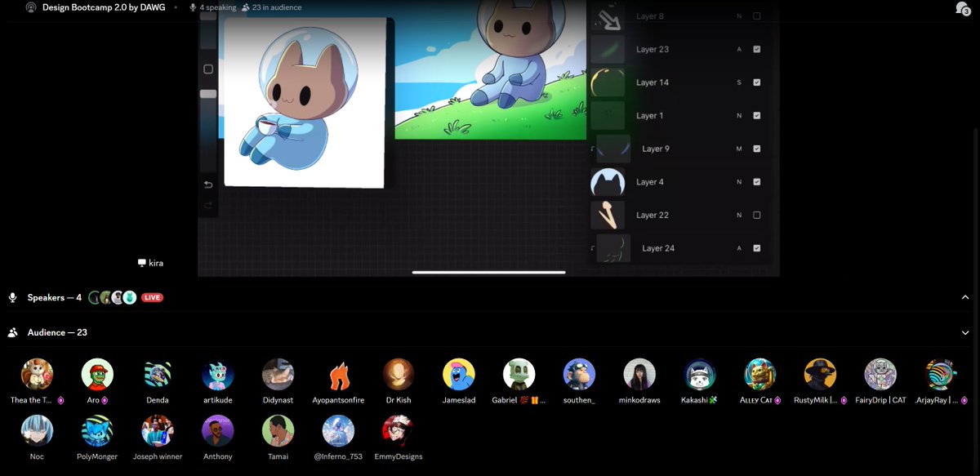Open Thea the T... audience avatar
The image size is (980, 476).
pos(37,374)
